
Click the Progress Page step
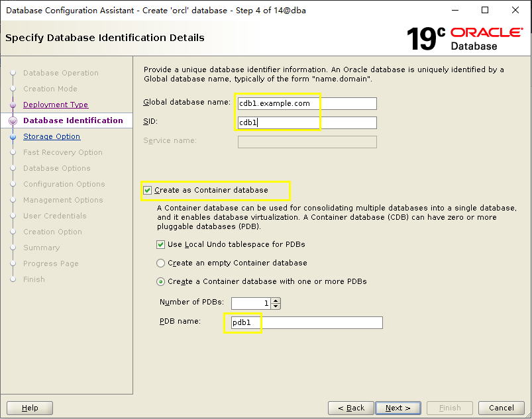[x=51, y=263]
